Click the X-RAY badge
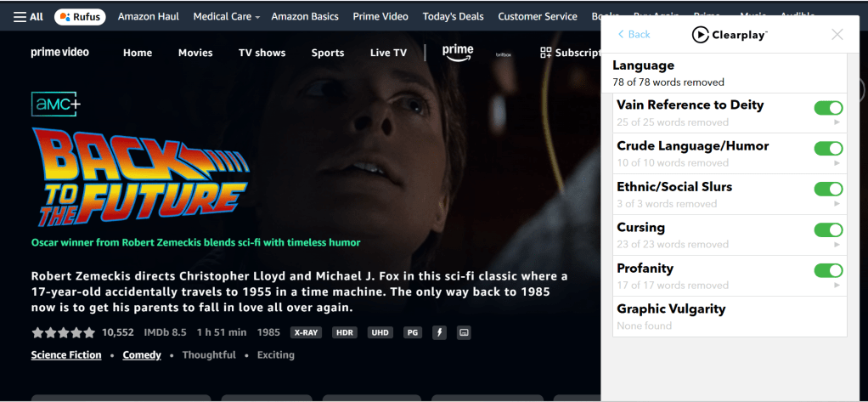Screen dimensions: 868x402 (x=306, y=333)
